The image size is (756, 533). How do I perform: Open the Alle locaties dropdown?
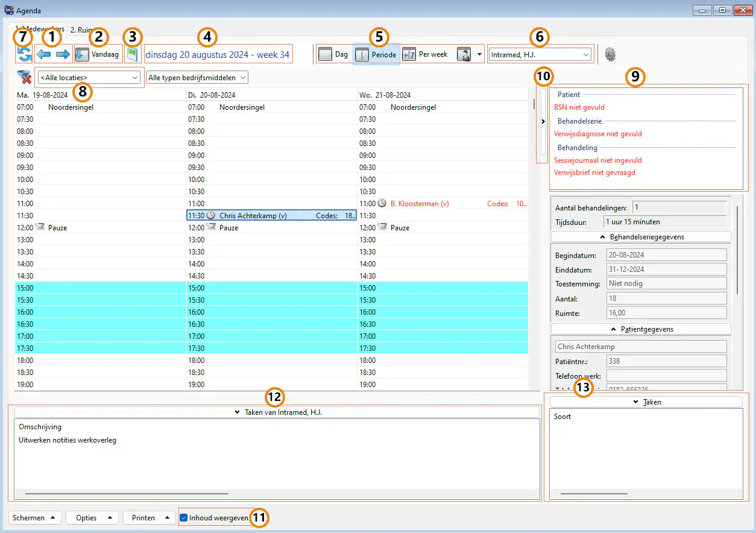89,77
